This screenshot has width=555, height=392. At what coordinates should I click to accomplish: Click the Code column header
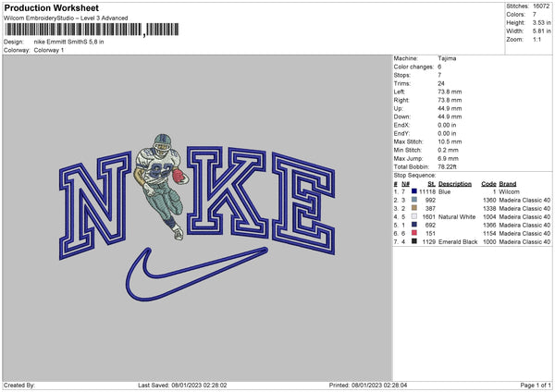[488, 184]
